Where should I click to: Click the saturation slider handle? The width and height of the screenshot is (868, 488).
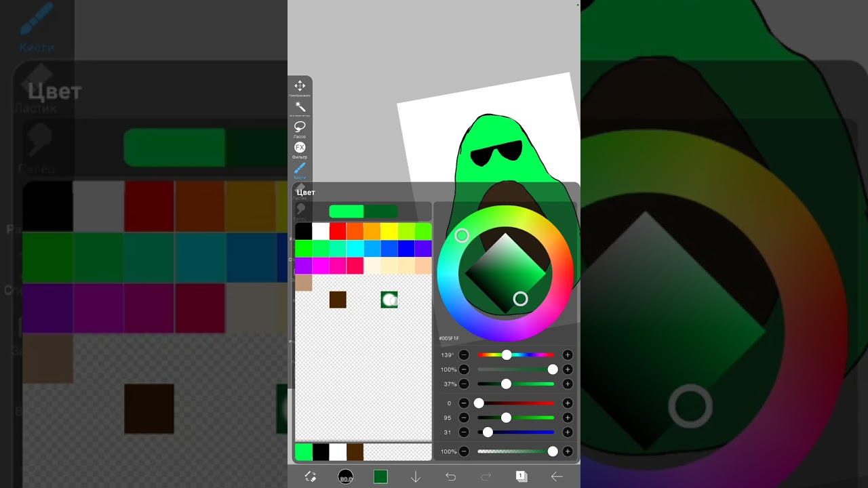point(553,369)
